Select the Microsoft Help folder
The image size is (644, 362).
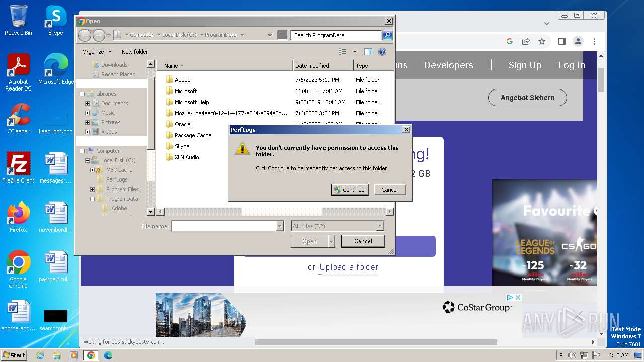coord(192,102)
